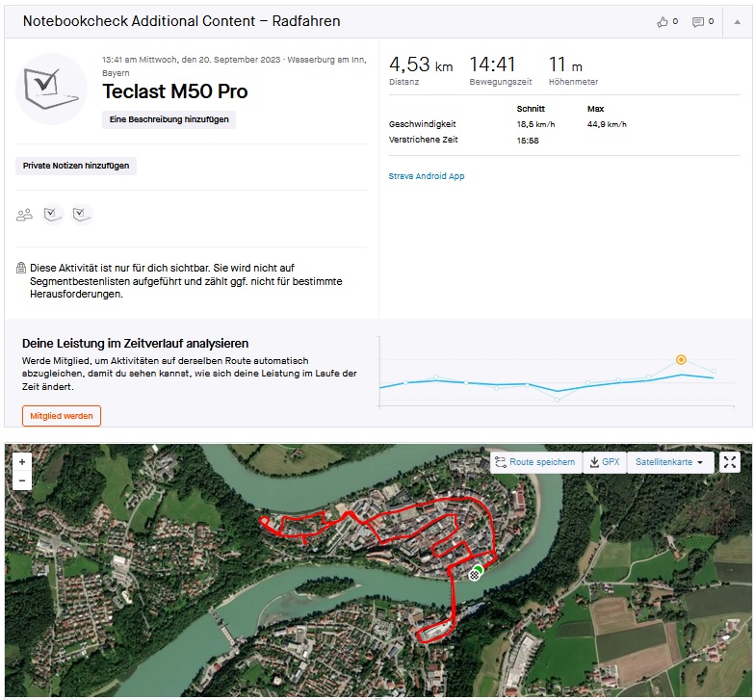754x700 pixels.
Task: Click the date line 13:41 am Mittwoch
Action: click(234, 65)
